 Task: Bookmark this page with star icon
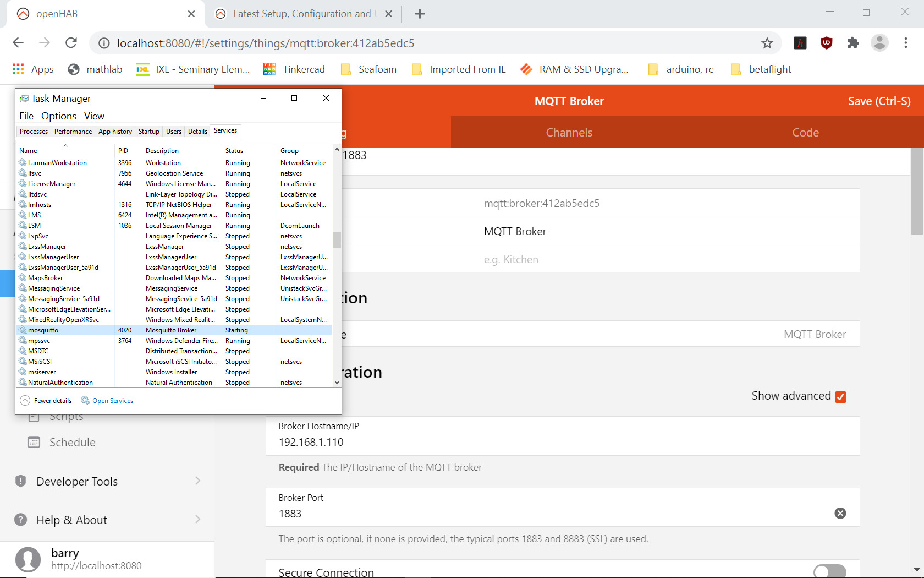(x=767, y=43)
